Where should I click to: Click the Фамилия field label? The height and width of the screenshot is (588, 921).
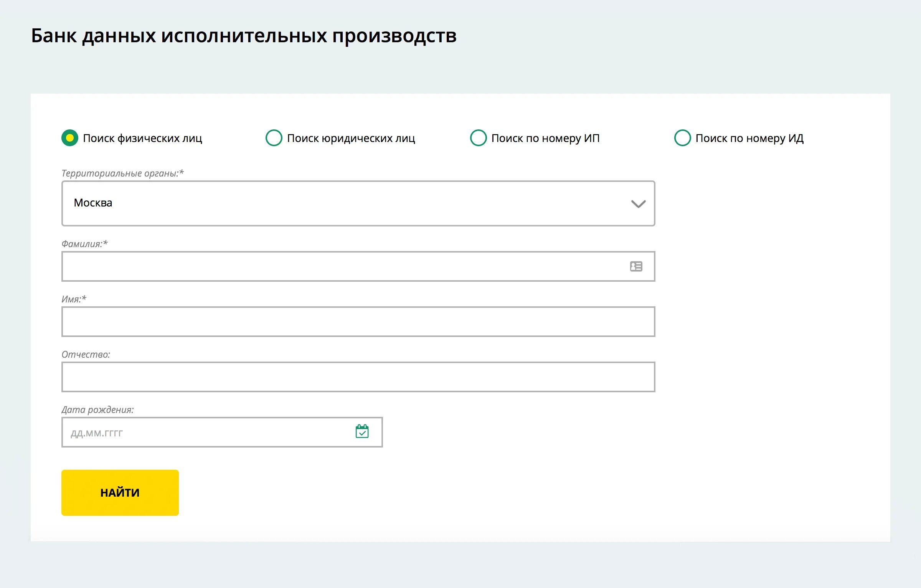[84, 244]
